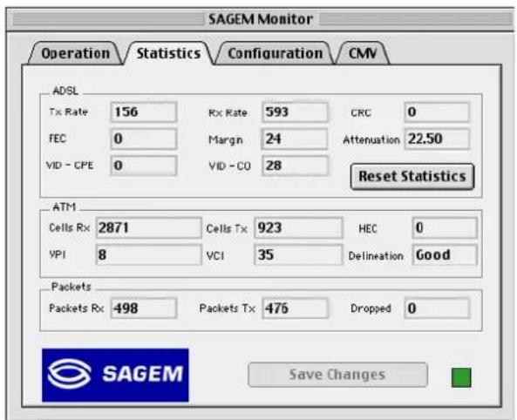The width and height of the screenshot is (517, 420).
Task: Click the FEC value field
Action: (144, 139)
